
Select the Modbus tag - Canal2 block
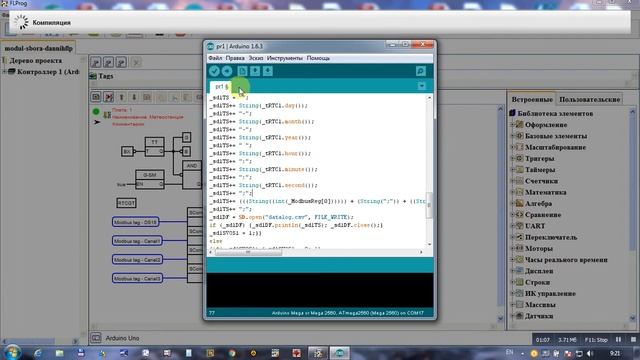coord(137,260)
